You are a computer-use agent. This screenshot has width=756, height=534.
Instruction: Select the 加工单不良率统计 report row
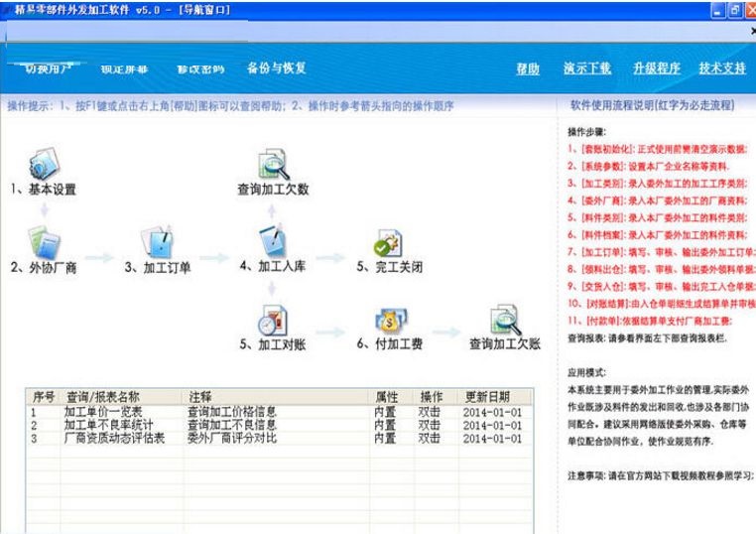click(x=280, y=425)
